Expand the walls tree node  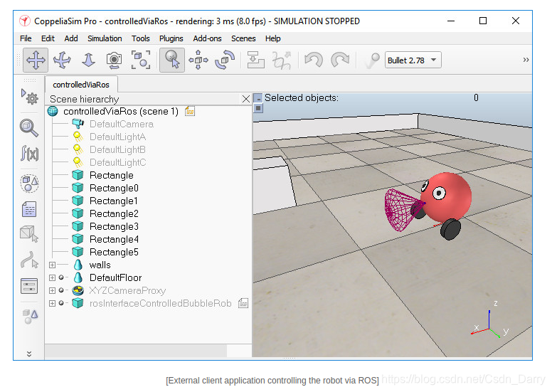52,265
